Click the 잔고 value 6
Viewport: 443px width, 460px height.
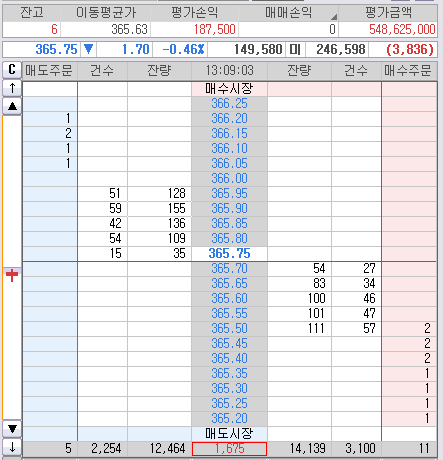tap(54, 29)
